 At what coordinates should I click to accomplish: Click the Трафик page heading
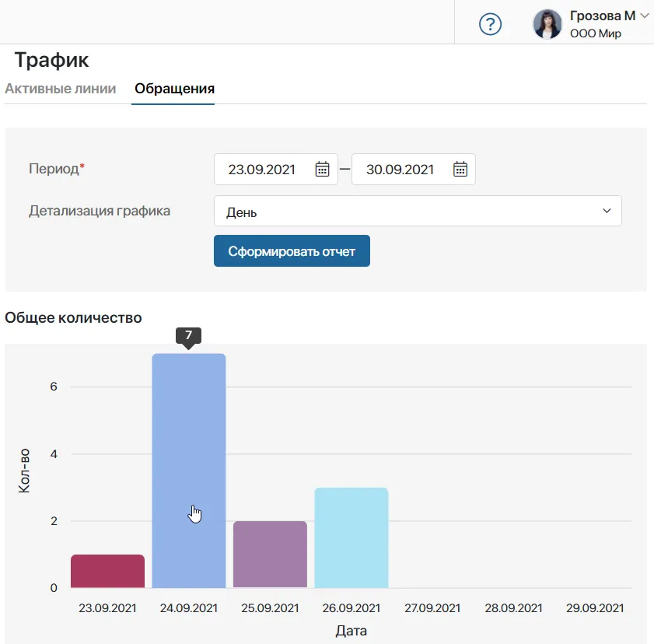51,60
